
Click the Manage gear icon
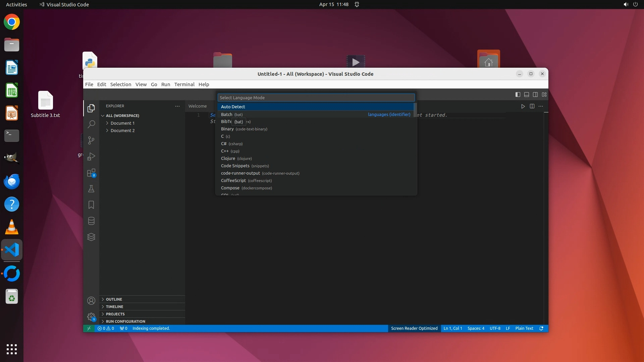pos(91,317)
